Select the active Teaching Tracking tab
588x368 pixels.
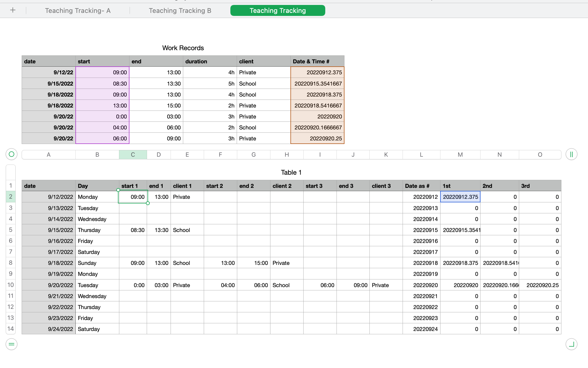(278, 10)
